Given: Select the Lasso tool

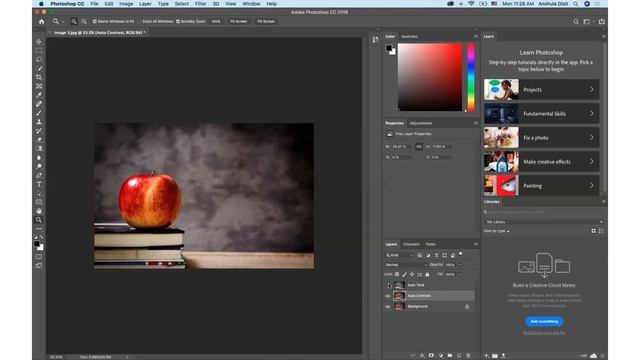Looking at the screenshot, I should click(x=39, y=60).
